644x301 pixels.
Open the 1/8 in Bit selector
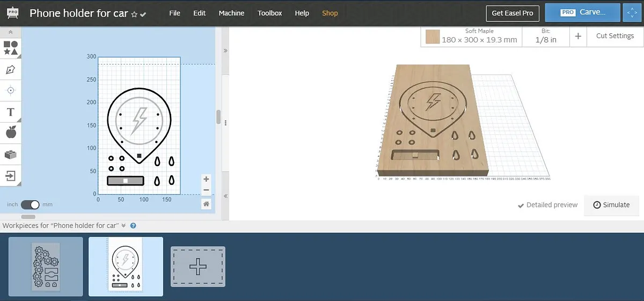(x=546, y=36)
